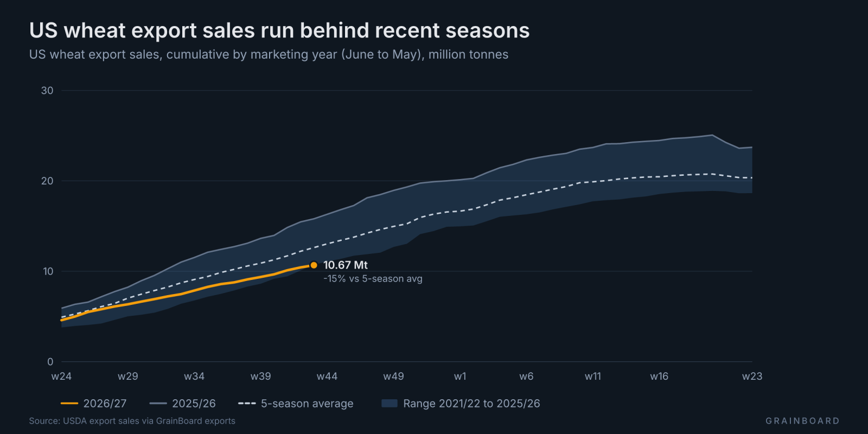Click the 20 y-axis label
Viewport: 868px width, 434px height.
click(47, 181)
